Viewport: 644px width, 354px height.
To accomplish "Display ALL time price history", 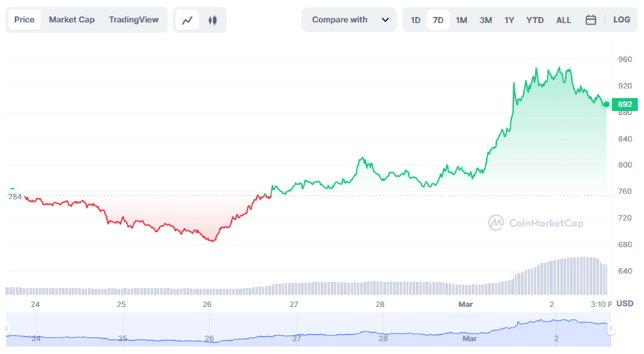I will 563,20.
